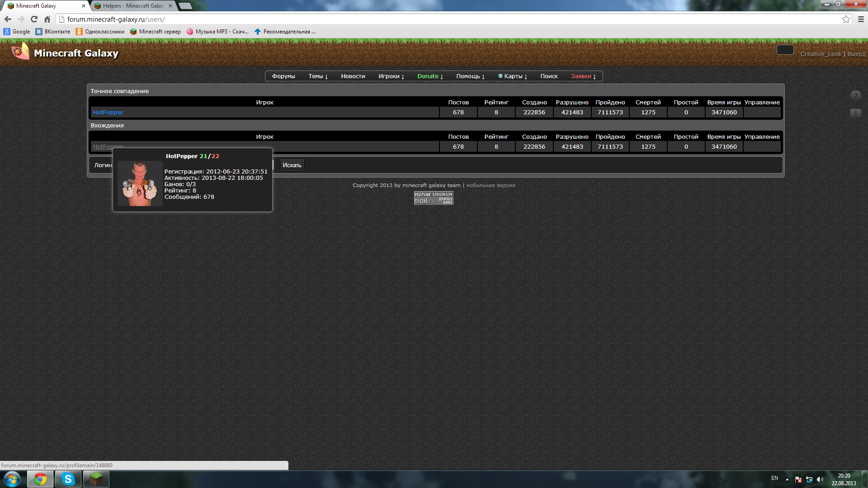868x488 pixels.
Task: Click the info icon on right side
Action: point(855,113)
